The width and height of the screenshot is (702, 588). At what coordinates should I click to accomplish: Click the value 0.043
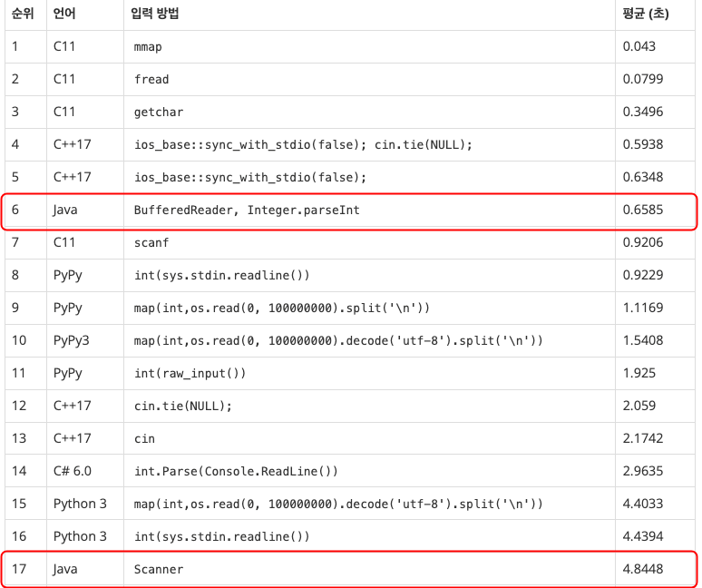coord(639,46)
